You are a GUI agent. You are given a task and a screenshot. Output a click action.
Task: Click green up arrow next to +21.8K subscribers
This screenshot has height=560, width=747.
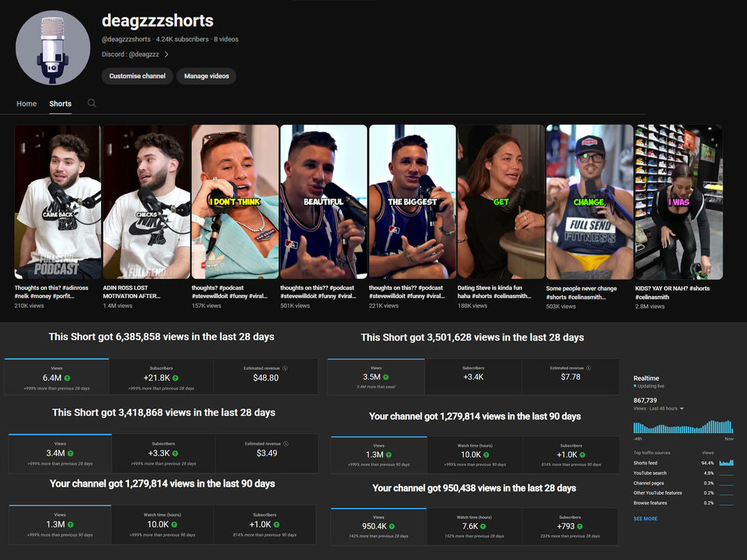(176, 378)
